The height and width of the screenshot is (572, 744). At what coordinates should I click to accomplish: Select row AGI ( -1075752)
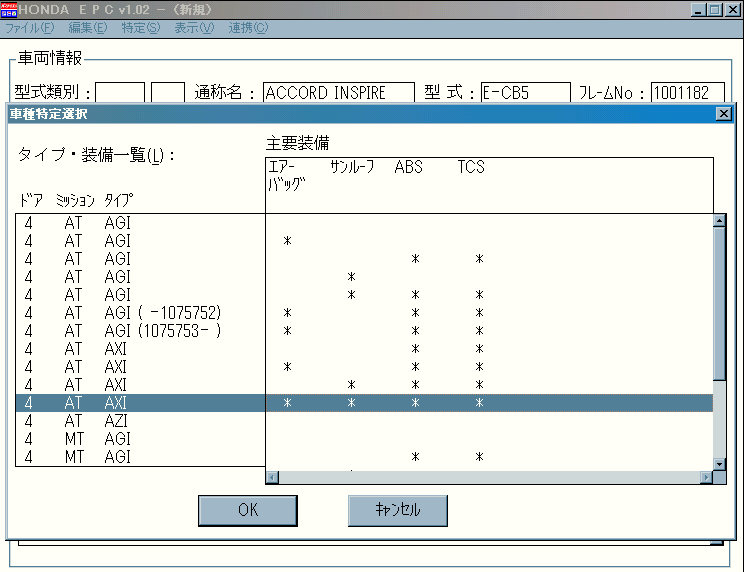[364, 313]
